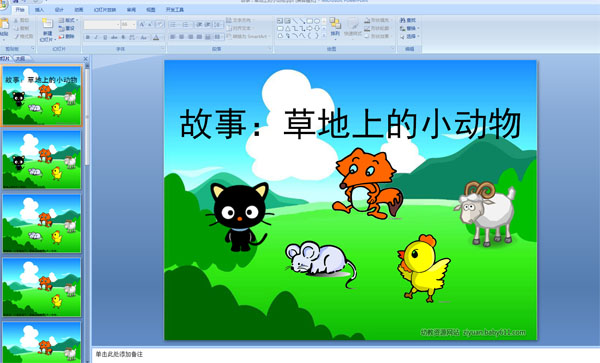Click the Arrange (排列) icon

[x=335, y=23]
